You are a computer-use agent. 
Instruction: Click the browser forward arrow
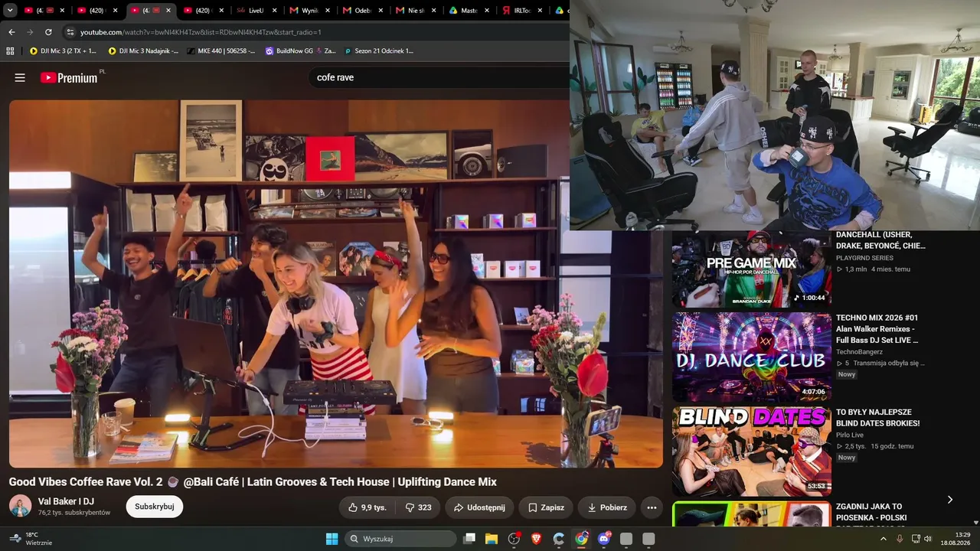30,32
